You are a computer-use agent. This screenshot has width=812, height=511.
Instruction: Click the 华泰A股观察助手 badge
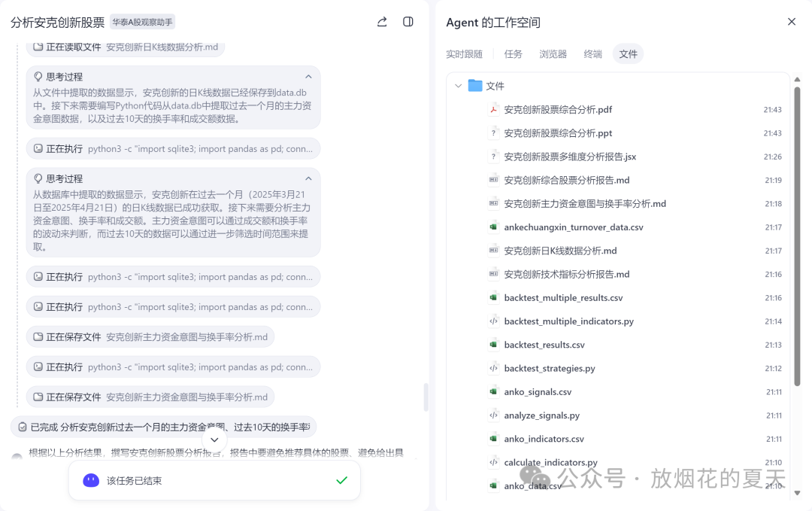coord(141,22)
